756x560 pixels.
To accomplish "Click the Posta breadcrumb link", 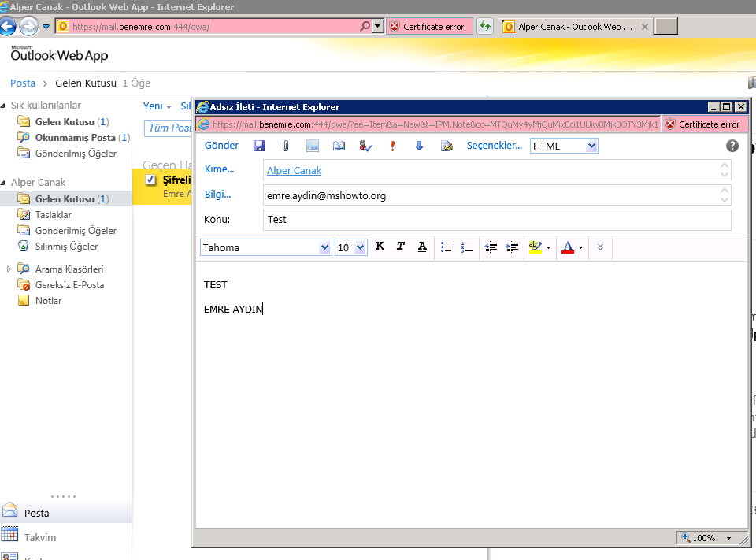I will [x=23, y=83].
